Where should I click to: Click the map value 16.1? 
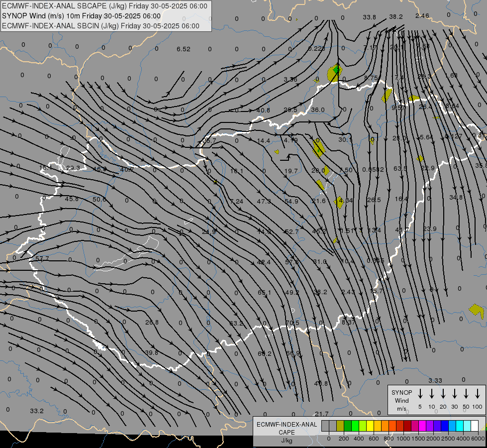237,171
